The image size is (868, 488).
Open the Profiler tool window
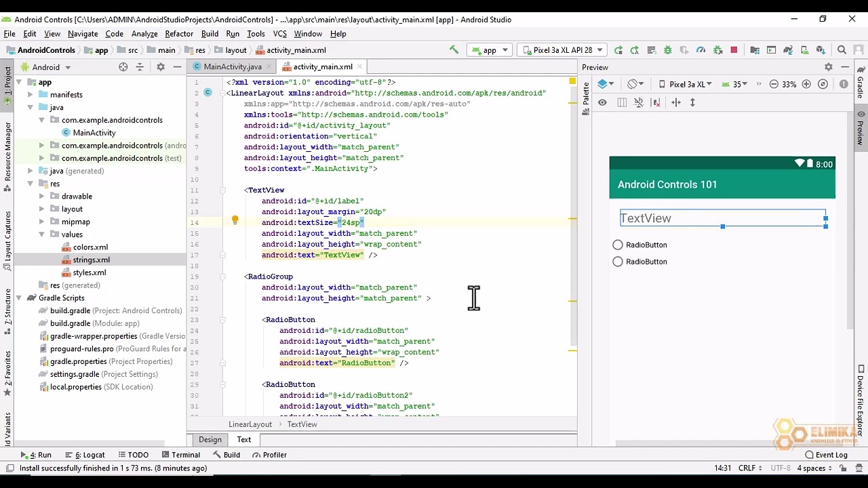pos(269,455)
